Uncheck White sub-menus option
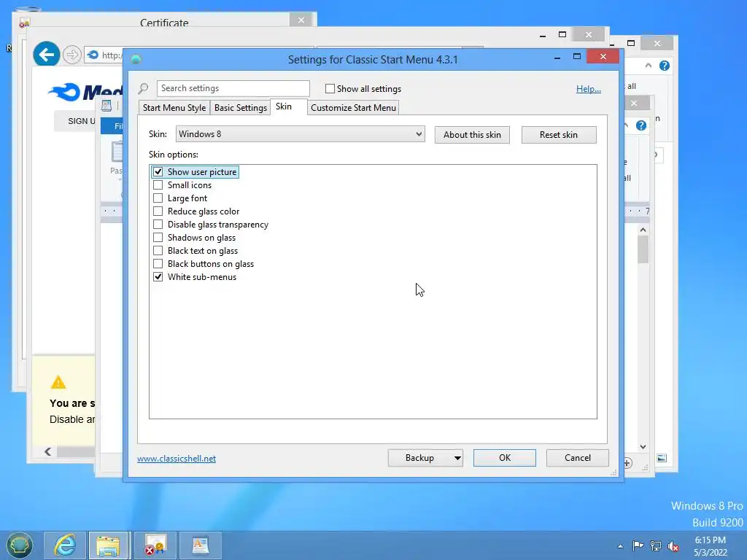This screenshot has width=747, height=560. click(x=158, y=276)
